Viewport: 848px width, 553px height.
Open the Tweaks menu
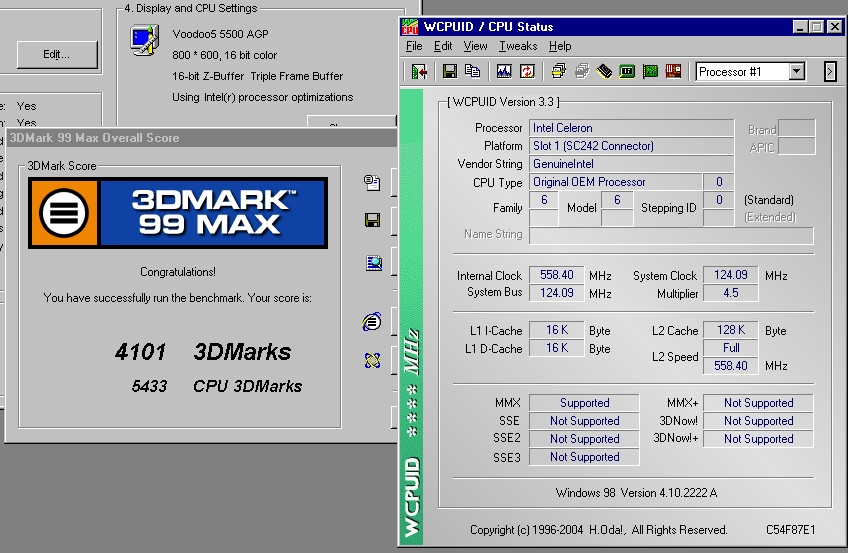[x=518, y=46]
